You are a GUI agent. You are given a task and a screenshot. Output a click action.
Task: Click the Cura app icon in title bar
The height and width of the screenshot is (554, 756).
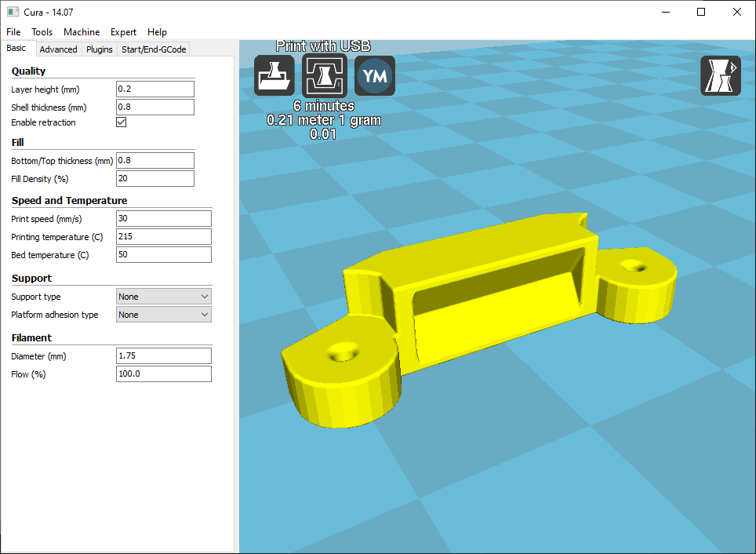point(13,12)
